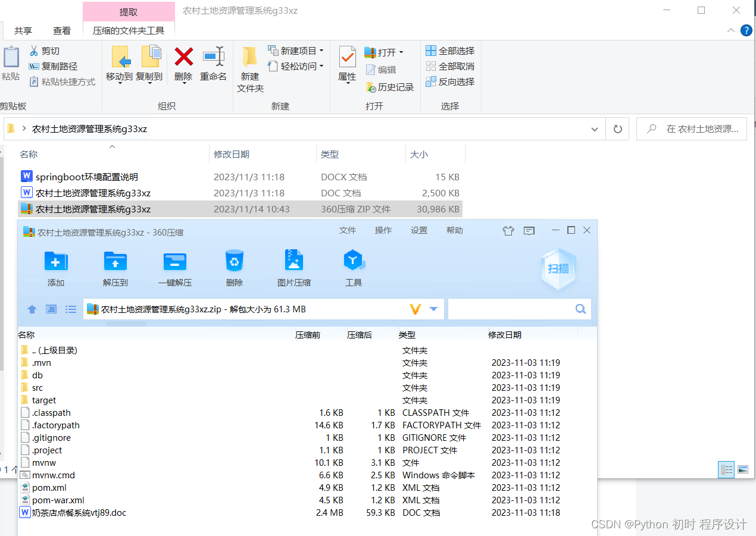756x536 pixels.
Task: Click 反向选择 (Invert selection) in the ribbon
Action: point(451,82)
